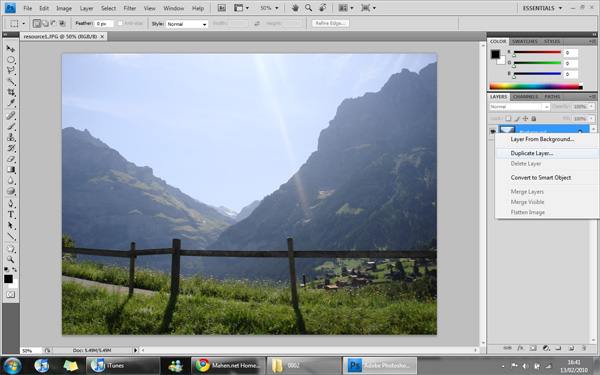Open the ESSENTIALS workspace dropdown
600x375 pixels.
pyautogui.click(x=542, y=8)
